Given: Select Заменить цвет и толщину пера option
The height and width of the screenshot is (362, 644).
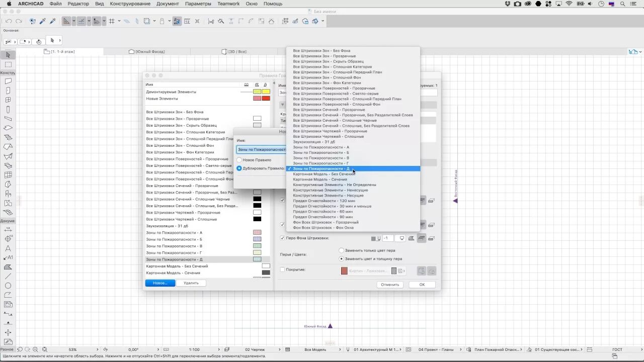Looking at the screenshot, I should click(x=342, y=258).
